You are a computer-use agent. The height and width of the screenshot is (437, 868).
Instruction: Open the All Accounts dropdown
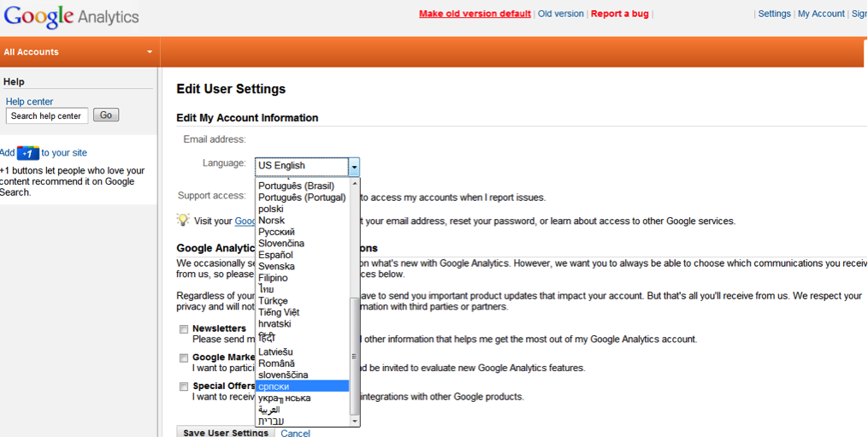78,52
